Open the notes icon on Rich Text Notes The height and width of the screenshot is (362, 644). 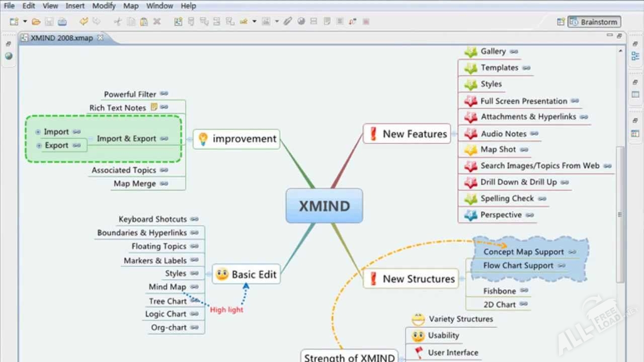[x=154, y=107]
